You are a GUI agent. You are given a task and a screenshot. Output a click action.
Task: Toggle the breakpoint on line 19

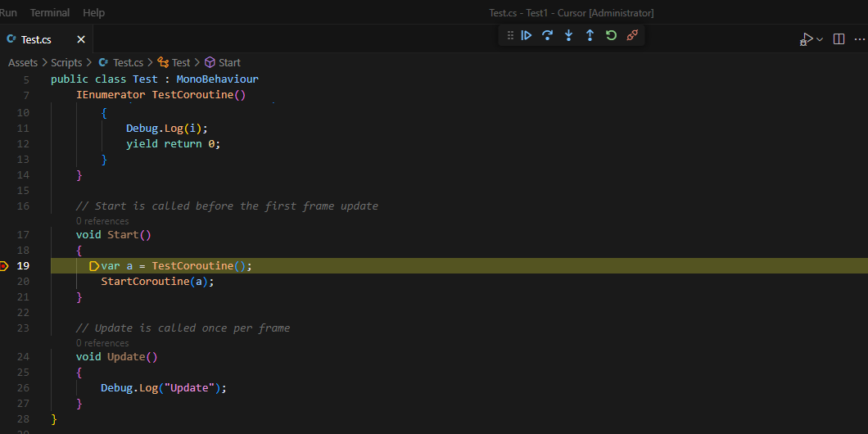point(4,266)
